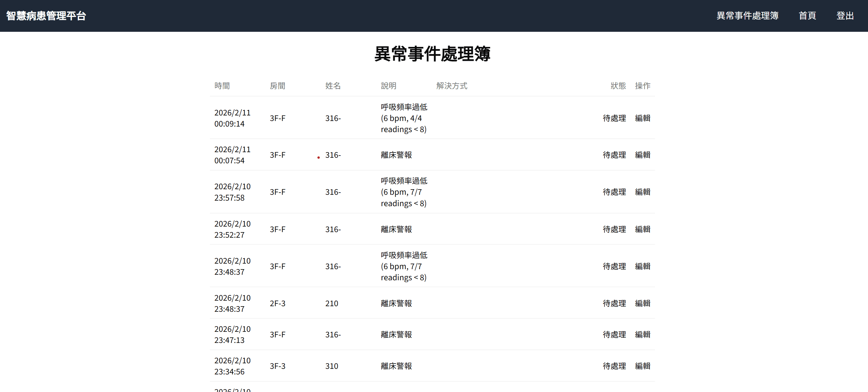Viewport: 868px width, 392px height.
Task: Edit the room 3F-3 event for 310
Action: [x=642, y=366]
